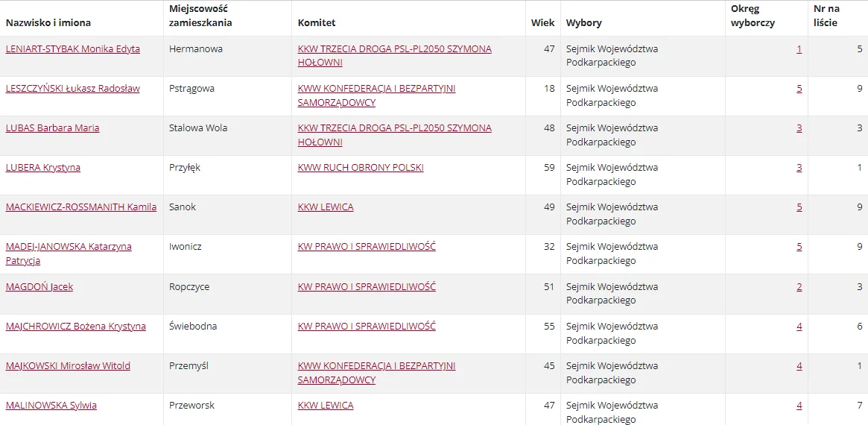Viewport: 868px width, 425px height.
Task: Click KKW LEWICA link in Sanok row
Action: [x=326, y=207]
